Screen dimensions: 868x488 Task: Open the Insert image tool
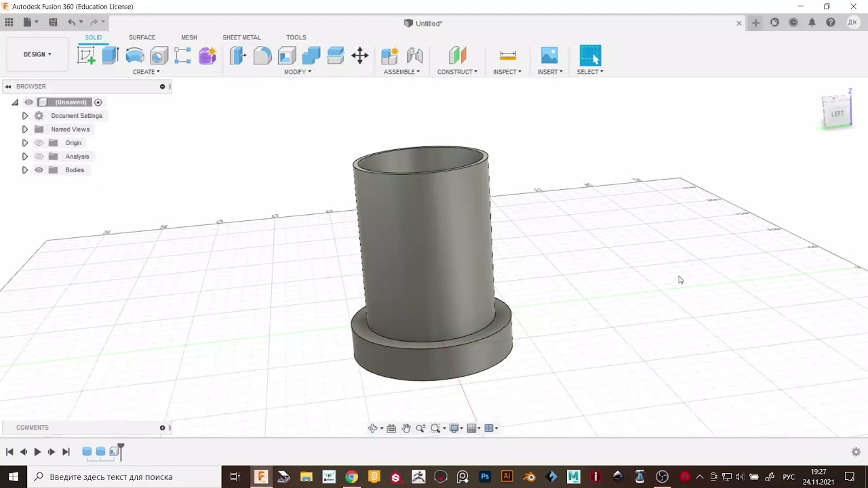(x=549, y=56)
